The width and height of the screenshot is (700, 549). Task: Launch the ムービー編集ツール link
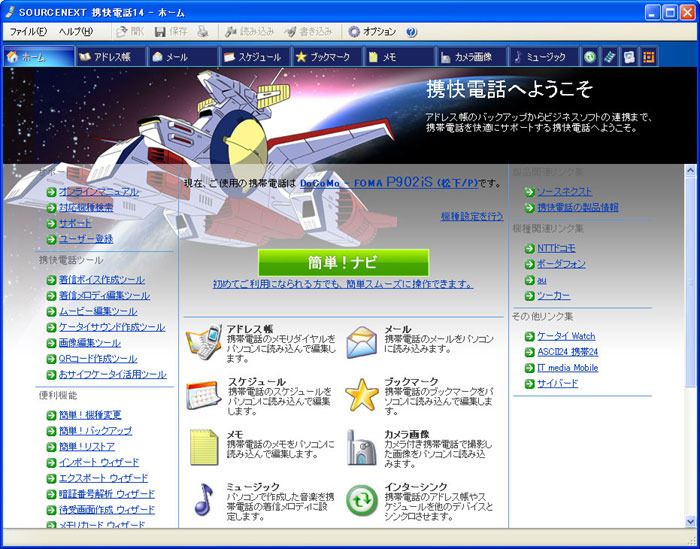98,311
